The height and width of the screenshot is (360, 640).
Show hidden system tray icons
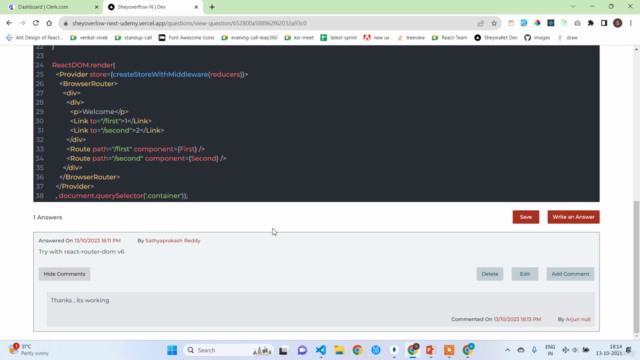click(507, 350)
